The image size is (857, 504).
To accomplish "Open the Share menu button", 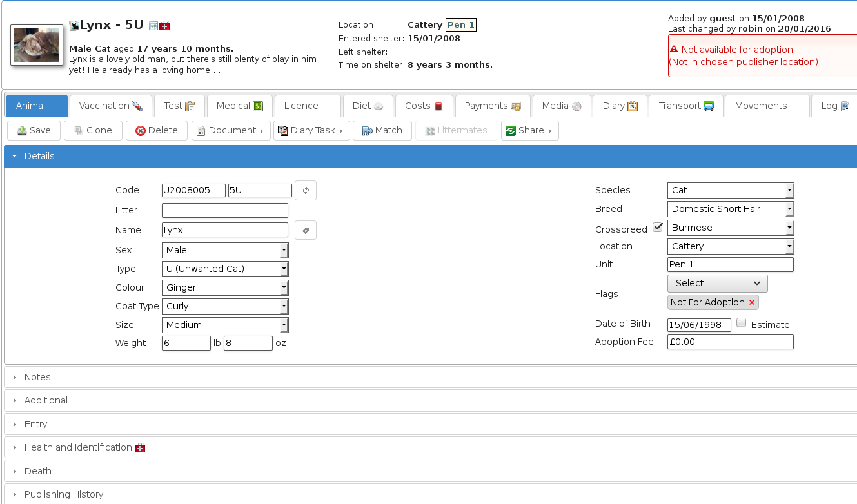I will coord(529,130).
